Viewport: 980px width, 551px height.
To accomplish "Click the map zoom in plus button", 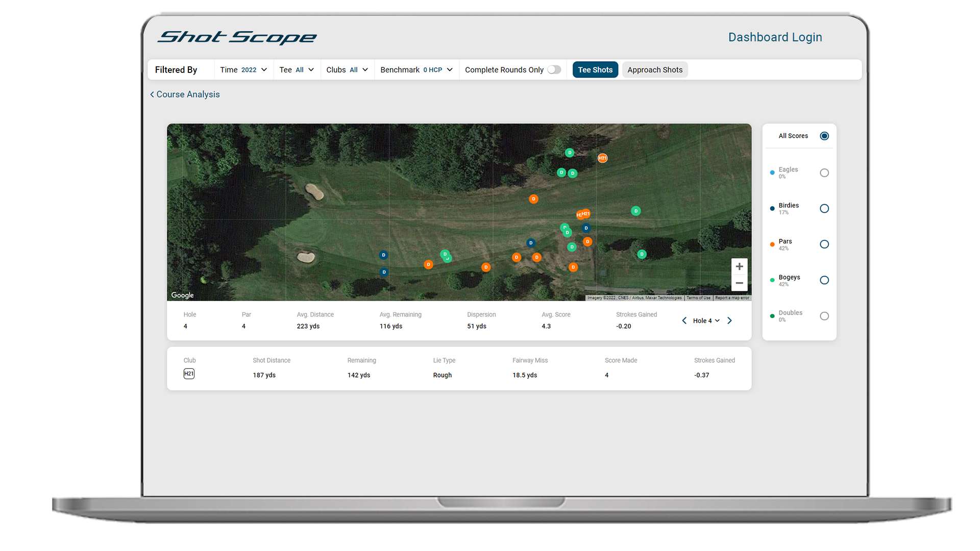I will pyautogui.click(x=739, y=266).
